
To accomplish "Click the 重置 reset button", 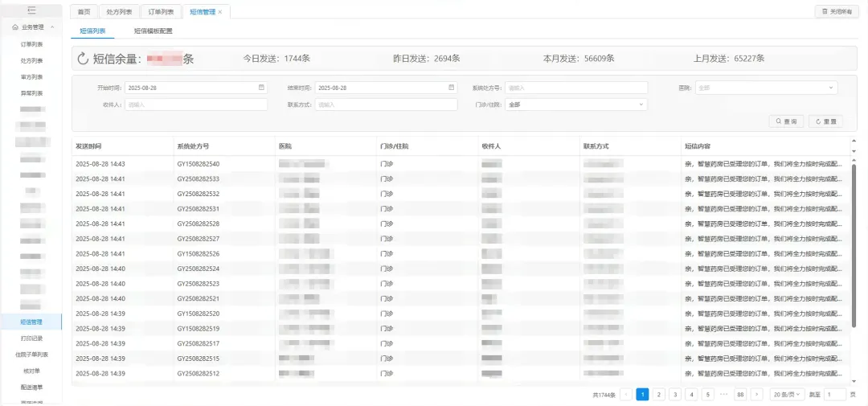I will coord(825,121).
